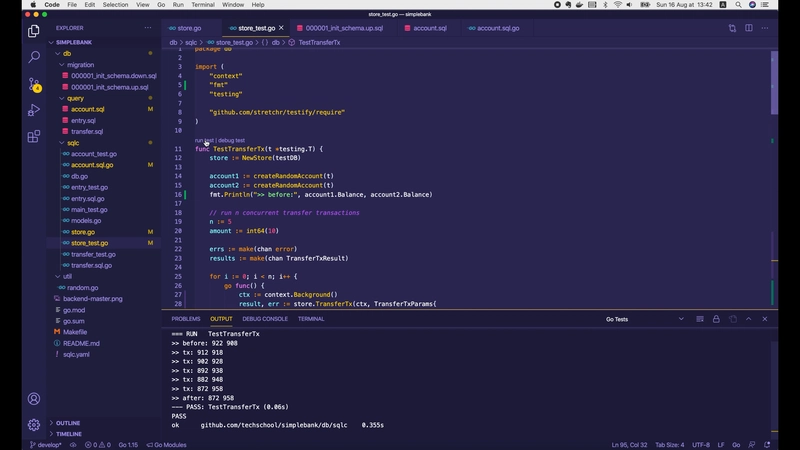Open the Search view in activity bar

coord(33,57)
